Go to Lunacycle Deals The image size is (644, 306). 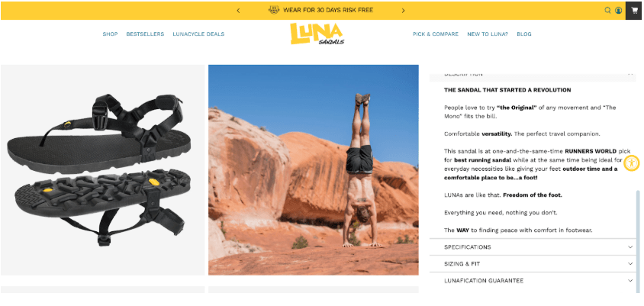[x=198, y=34]
